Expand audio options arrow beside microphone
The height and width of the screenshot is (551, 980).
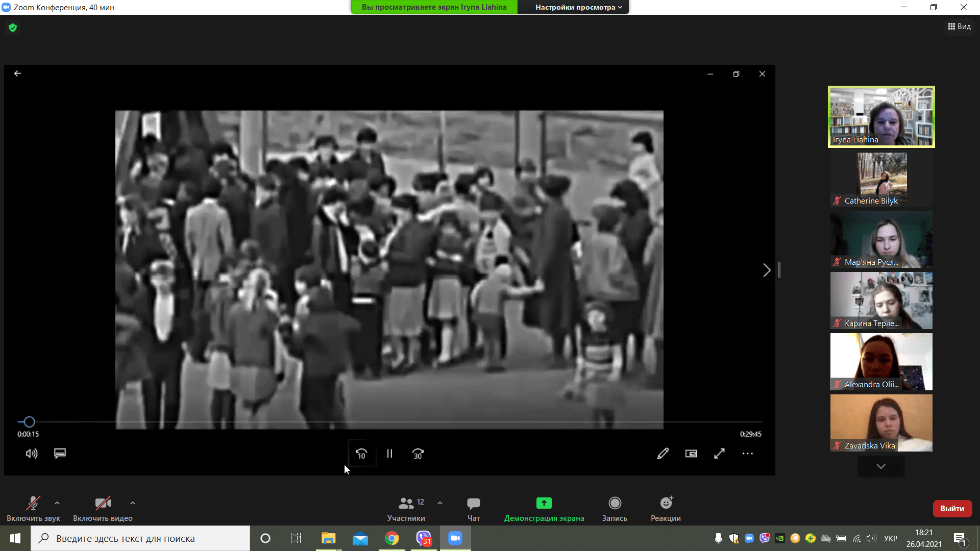point(57,503)
